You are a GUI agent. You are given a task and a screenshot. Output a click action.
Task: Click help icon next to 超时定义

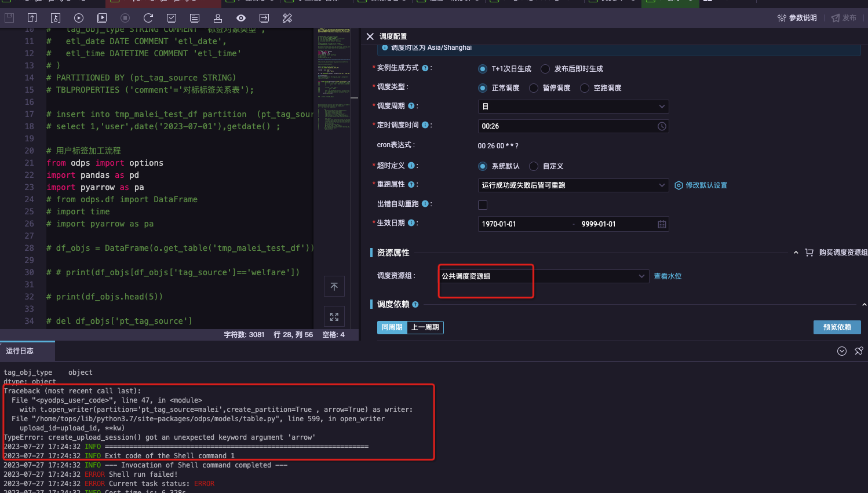click(x=411, y=166)
